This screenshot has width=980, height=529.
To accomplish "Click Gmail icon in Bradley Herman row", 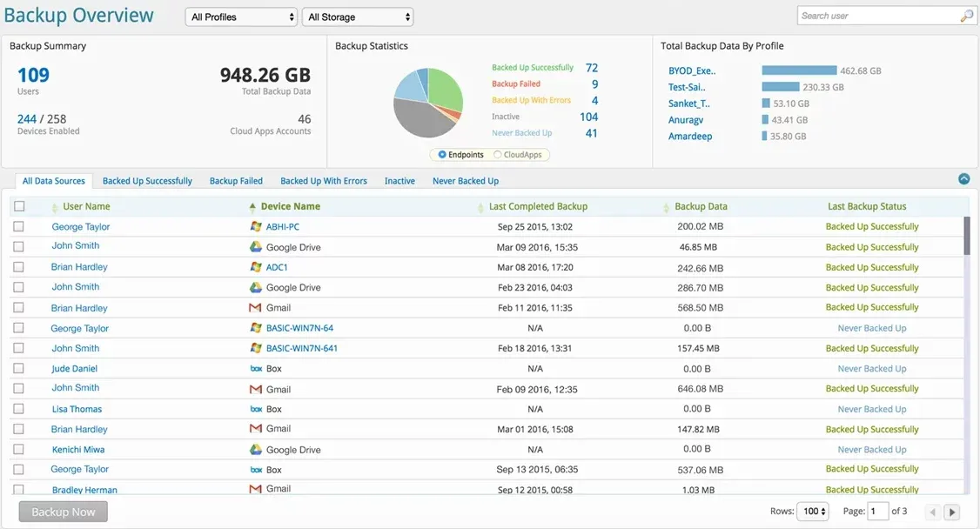I will 255,489.
